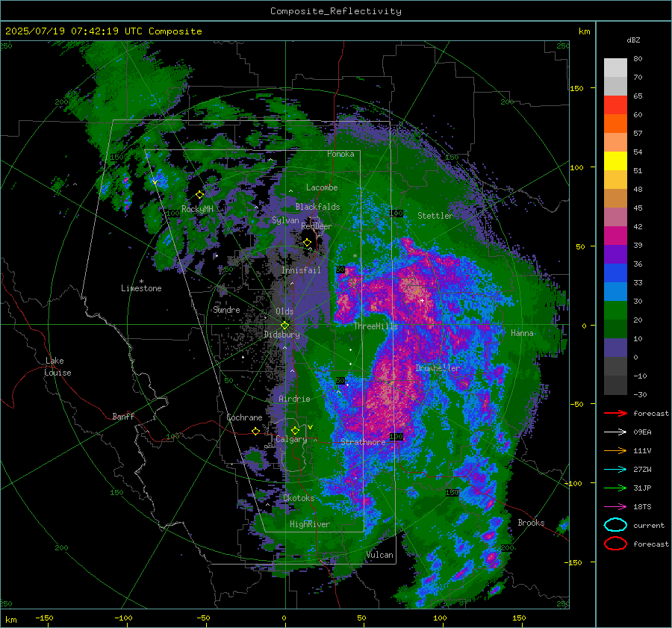Click the yellow diamond marker at radar center near Didsbury
The height and width of the screenshot is (628, 672).
click(284, 326)
